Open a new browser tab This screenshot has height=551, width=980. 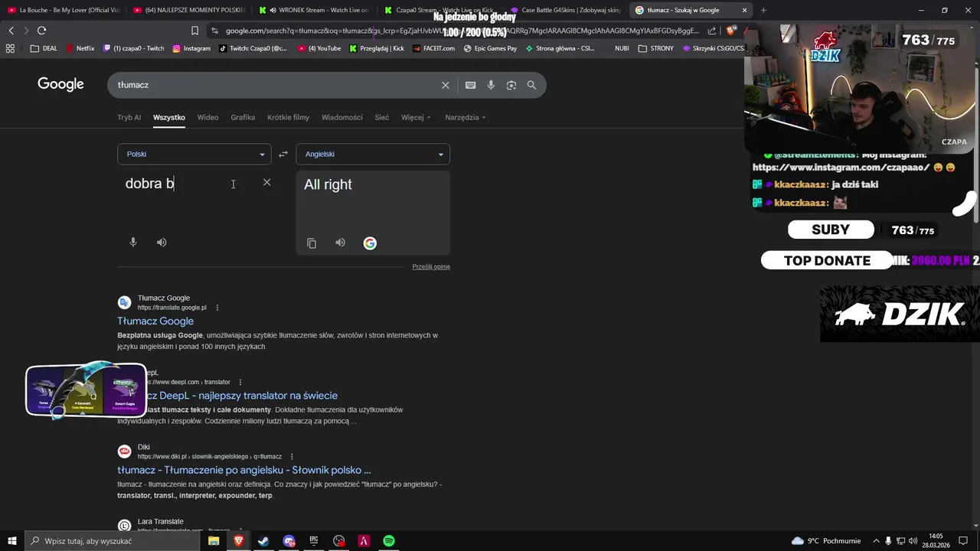(x=763, y=10)
